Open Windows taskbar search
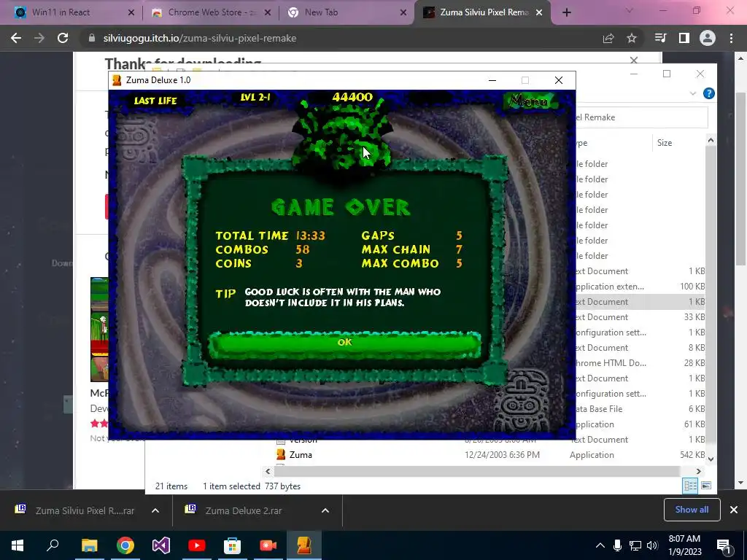 tap(53, 545)
